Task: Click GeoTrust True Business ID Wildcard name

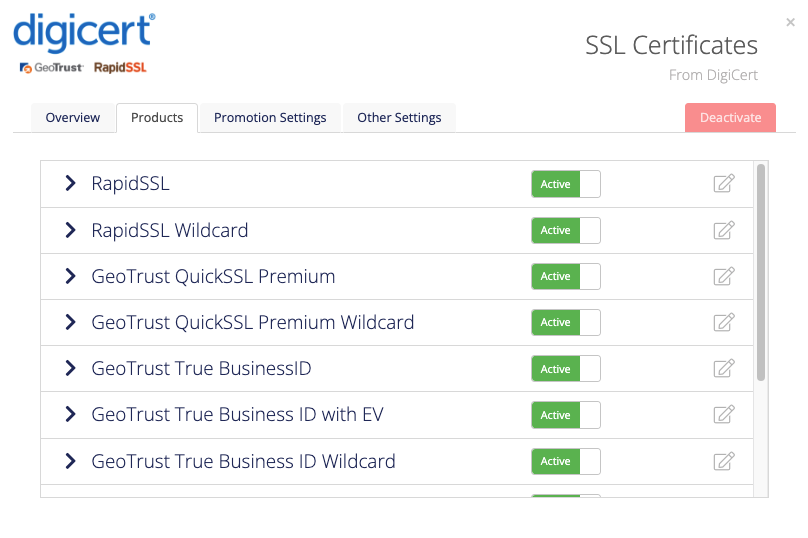Action: click(243, 461)
